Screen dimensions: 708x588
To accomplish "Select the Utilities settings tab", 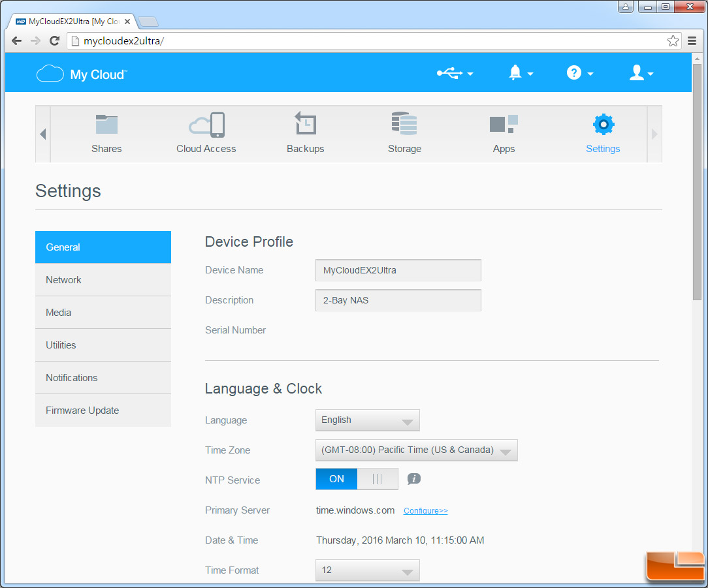I will coord(103,345).
